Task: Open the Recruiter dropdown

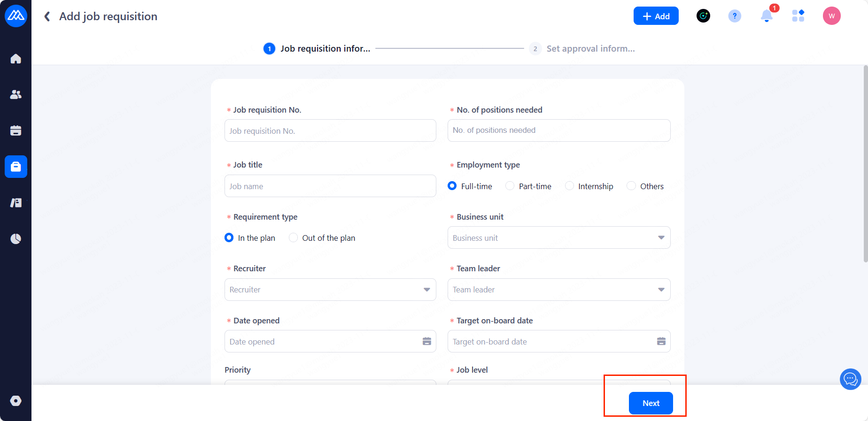Action: [330, 290]
